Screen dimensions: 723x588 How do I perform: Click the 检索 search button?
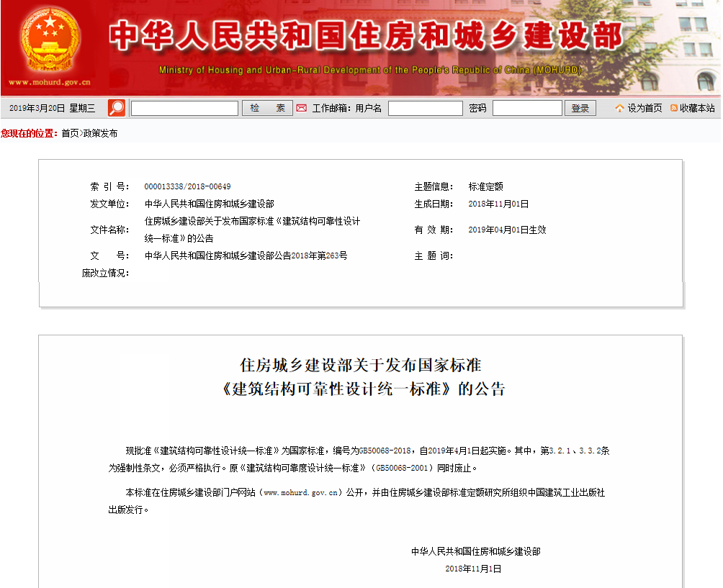point(267,108)
